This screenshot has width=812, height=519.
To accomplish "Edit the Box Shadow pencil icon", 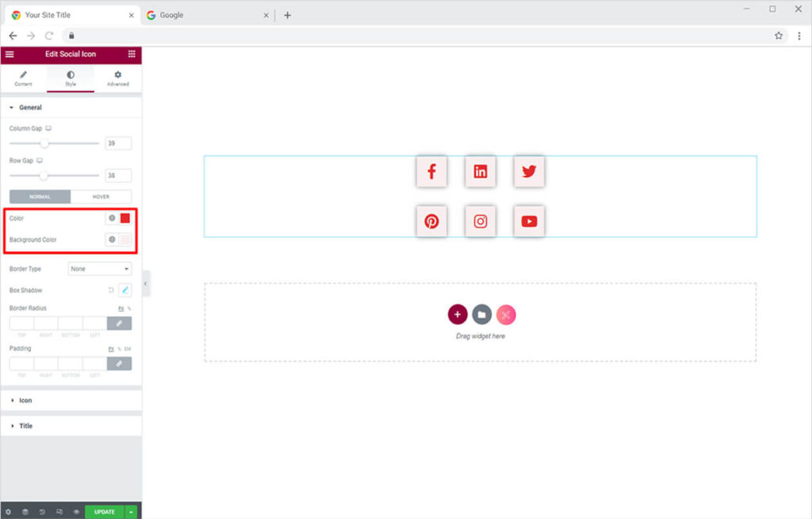I will coord(124,291).
